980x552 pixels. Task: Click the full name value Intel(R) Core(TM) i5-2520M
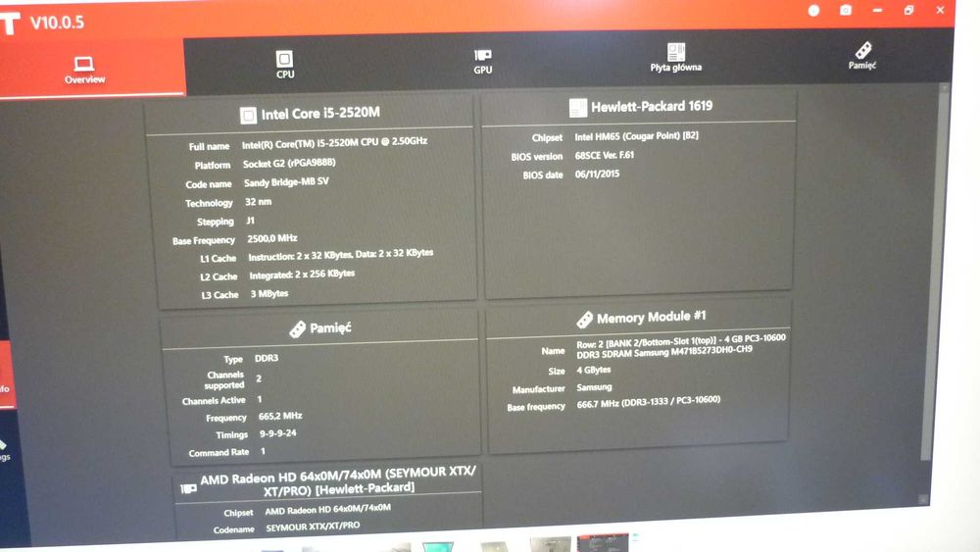point(334,143)
